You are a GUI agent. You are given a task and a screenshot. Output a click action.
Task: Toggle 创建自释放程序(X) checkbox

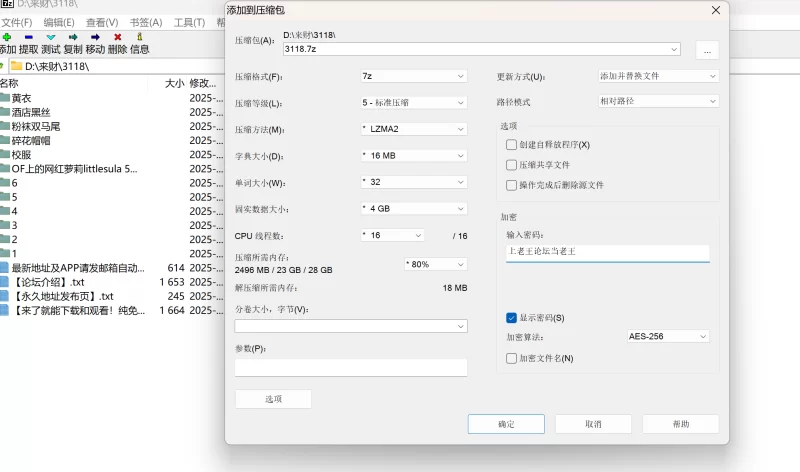511,144
